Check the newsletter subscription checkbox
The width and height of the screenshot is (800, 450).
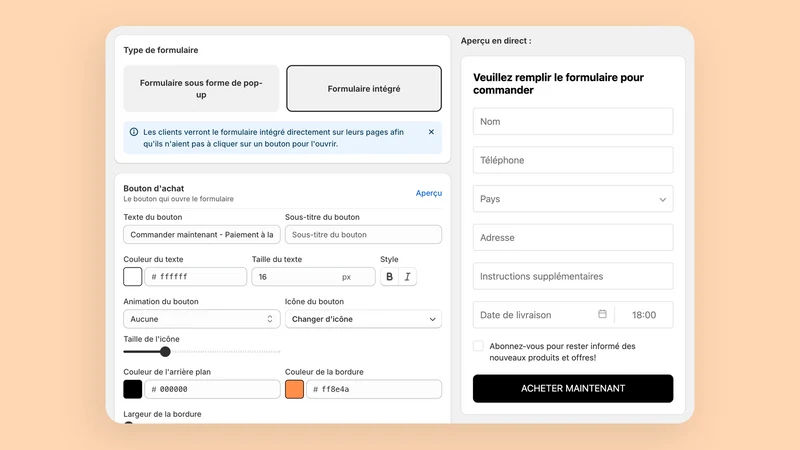pos(478,346)
